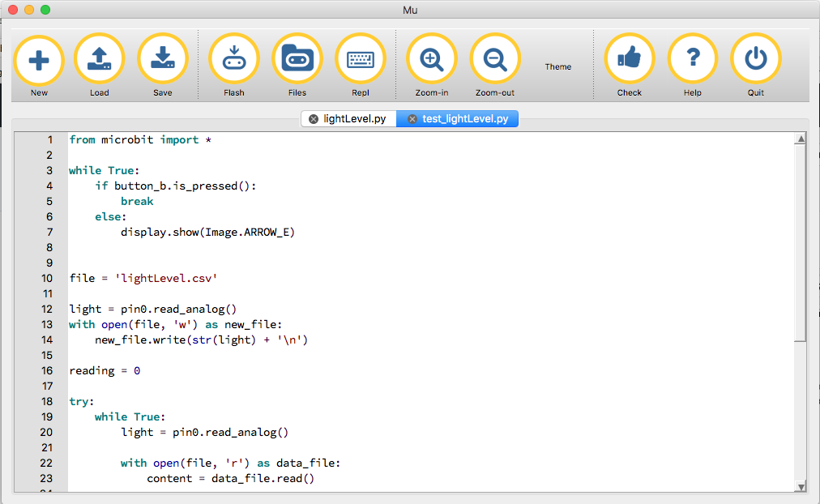Click 'content = data_file.read()' line
The height and width of the screenshot is (504, 820).
[230, 478]
